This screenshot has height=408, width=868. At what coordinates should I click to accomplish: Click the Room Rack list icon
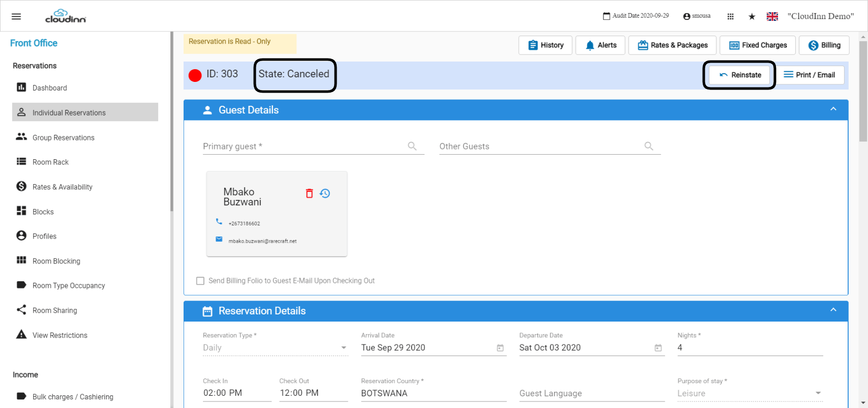tap(21, 161)
